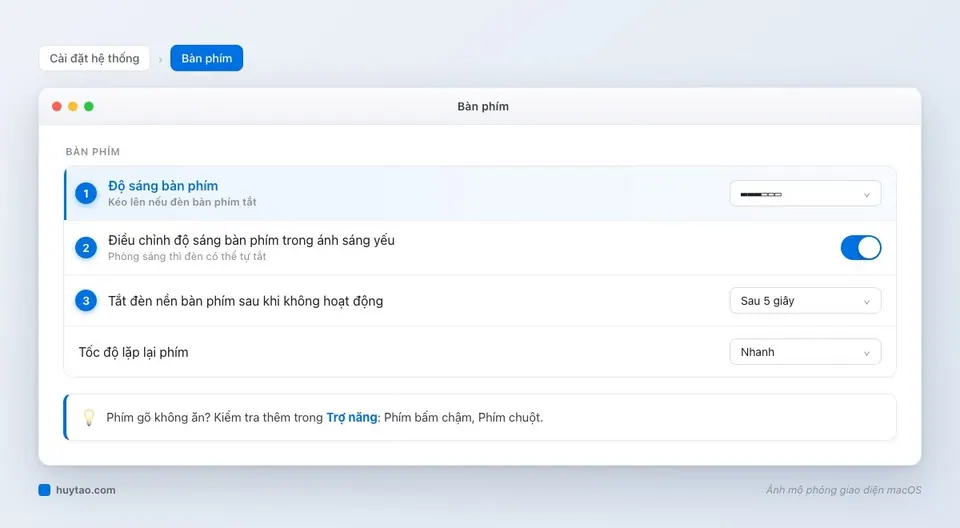960x528 pixels.
Task: Select the 'Bàn phím' breadcrumb tab
Action: (206, 58)
